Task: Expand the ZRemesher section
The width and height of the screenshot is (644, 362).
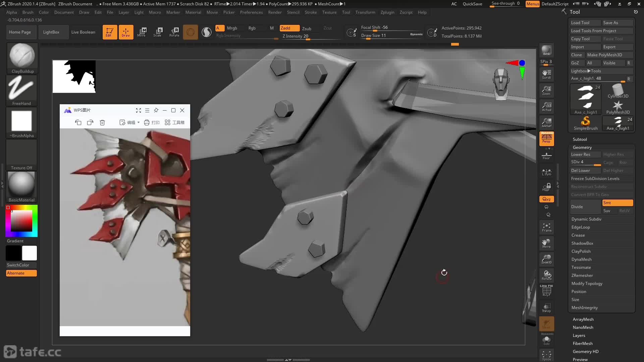Action: pos(582,276)
